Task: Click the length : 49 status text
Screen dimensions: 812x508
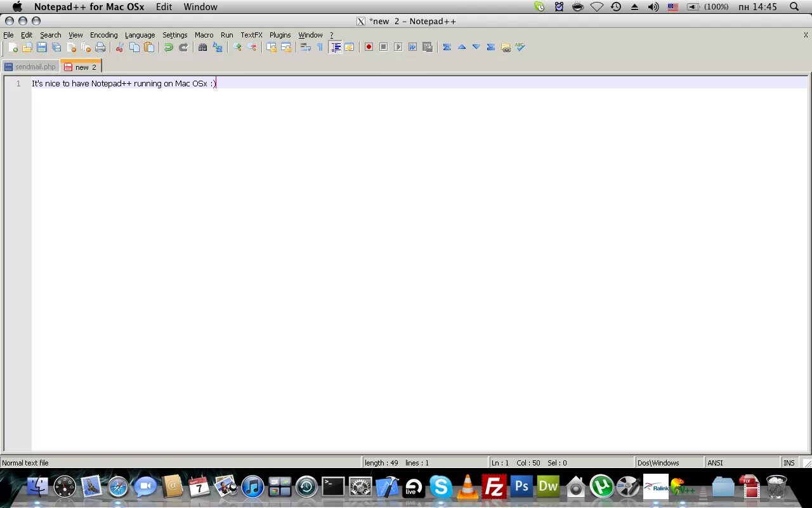Action: click(x=381, y=463)
